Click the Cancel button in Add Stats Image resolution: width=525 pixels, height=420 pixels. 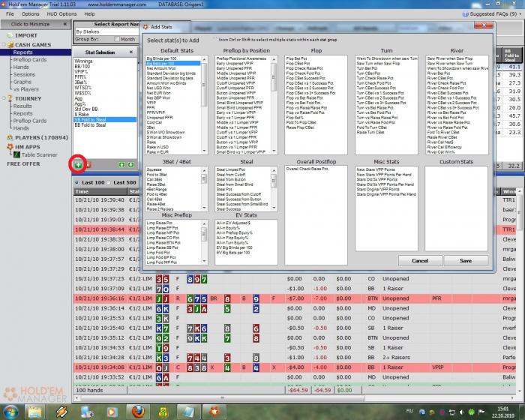coord(420,260)
